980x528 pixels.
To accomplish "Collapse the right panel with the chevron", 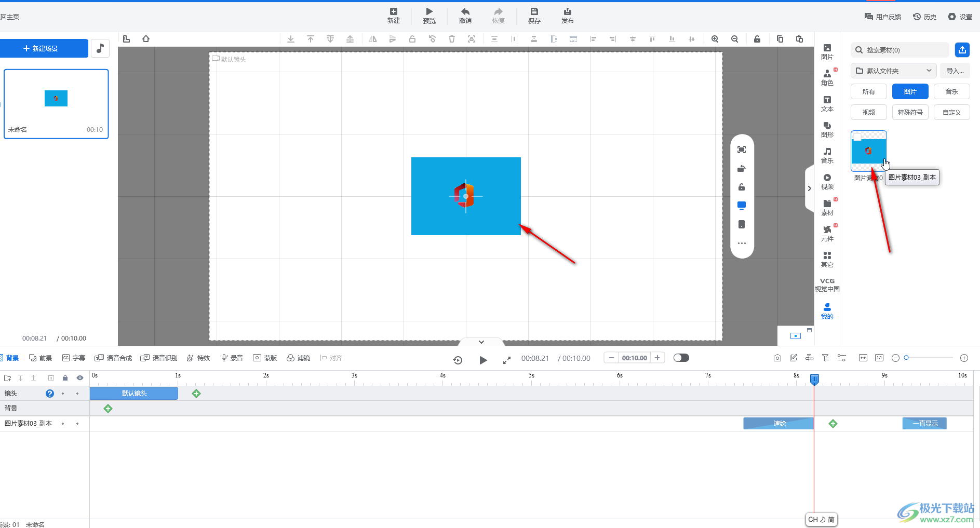I will pos(809,188).
